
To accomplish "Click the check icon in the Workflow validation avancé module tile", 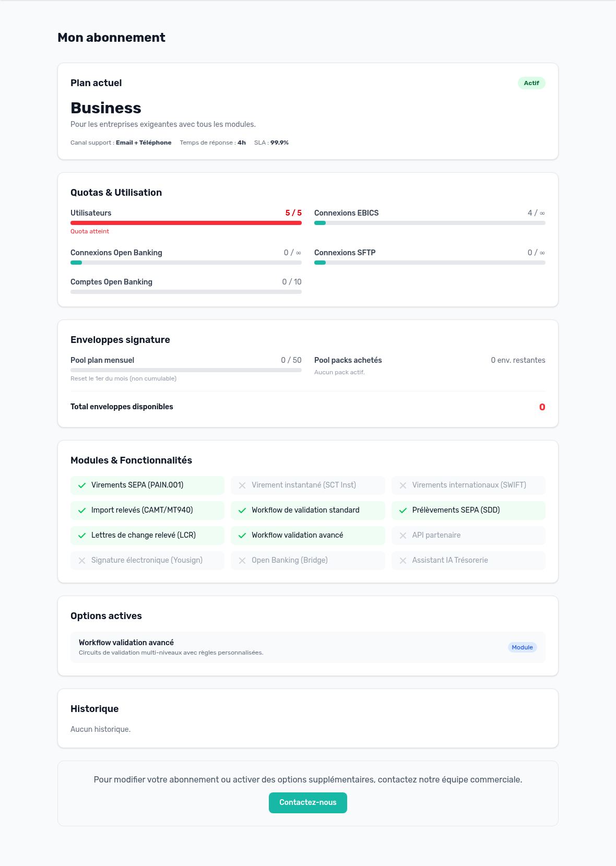I will pos(242,536).
